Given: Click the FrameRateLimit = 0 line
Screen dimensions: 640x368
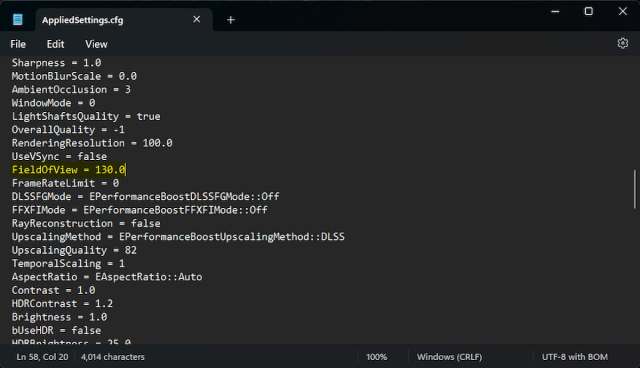Looking at the screenshot, I should tap(65, 183).
